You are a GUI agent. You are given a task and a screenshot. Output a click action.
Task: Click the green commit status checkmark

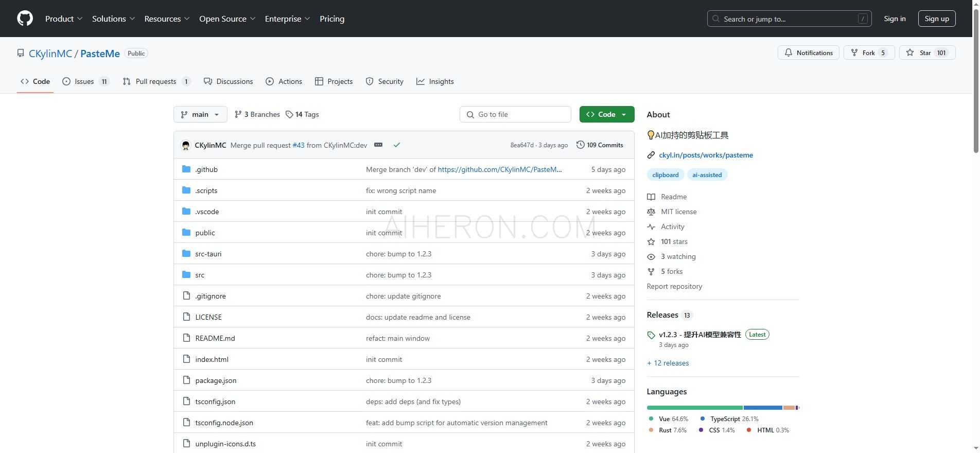[397, 145]
